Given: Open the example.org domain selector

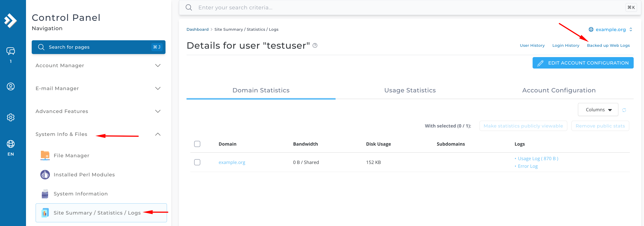Looking at the screenshot, I should (610, 29).
